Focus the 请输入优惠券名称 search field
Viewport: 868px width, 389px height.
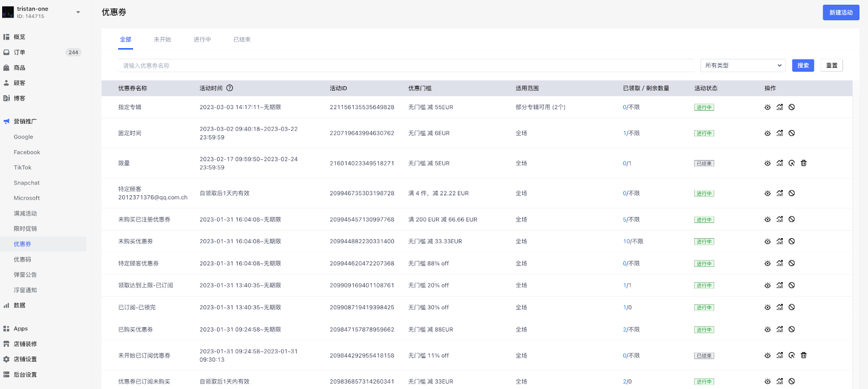(406, 66)
